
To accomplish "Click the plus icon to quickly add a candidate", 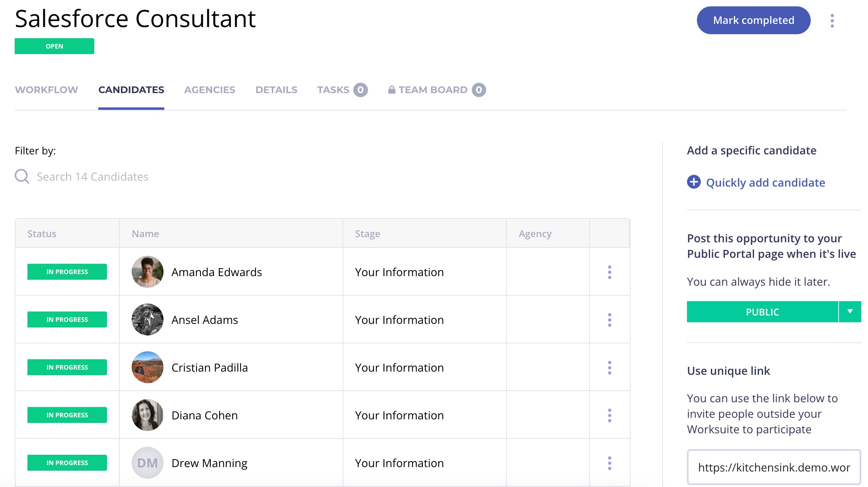I will (694, 182).
